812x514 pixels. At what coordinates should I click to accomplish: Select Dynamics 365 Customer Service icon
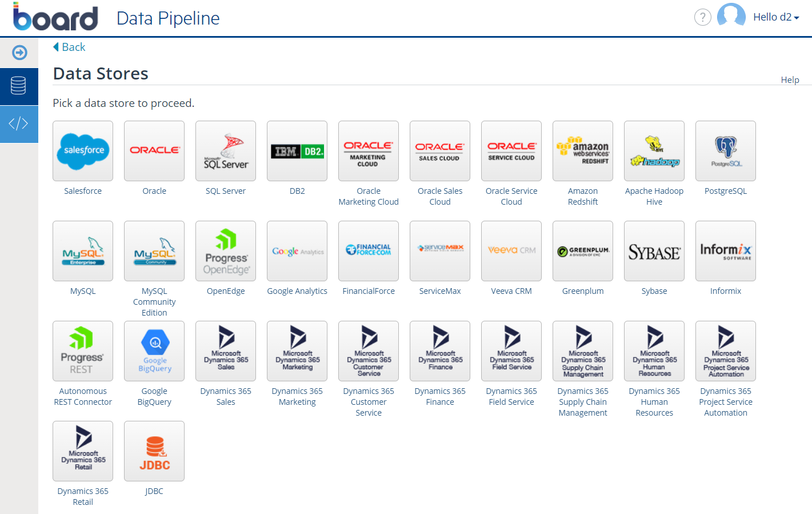pos(369,351)
